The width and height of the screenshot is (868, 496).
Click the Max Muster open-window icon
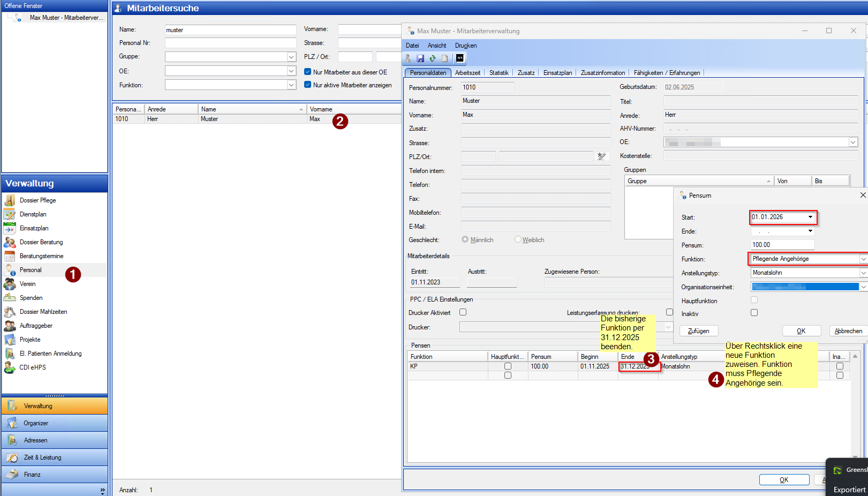point(18,18)
